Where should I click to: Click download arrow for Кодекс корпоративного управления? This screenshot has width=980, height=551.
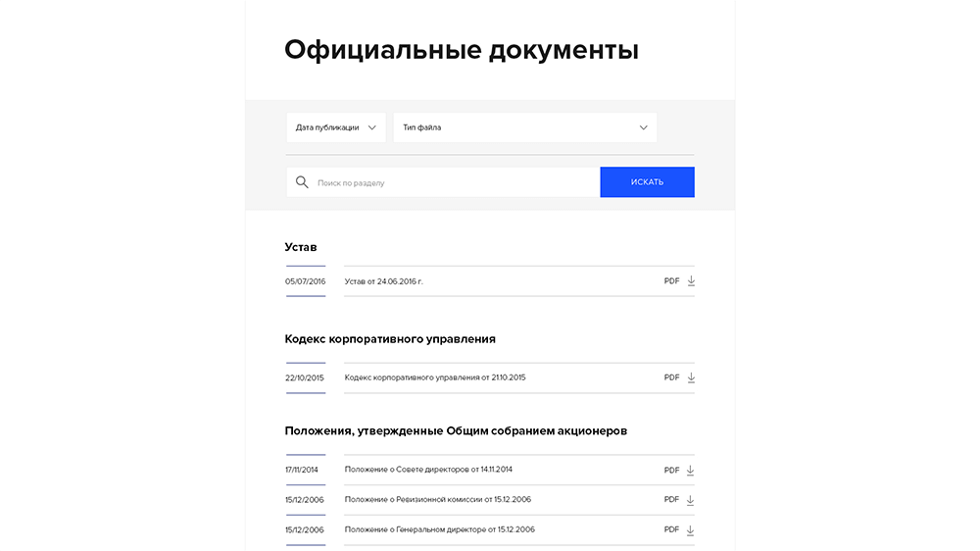(691, 377)
